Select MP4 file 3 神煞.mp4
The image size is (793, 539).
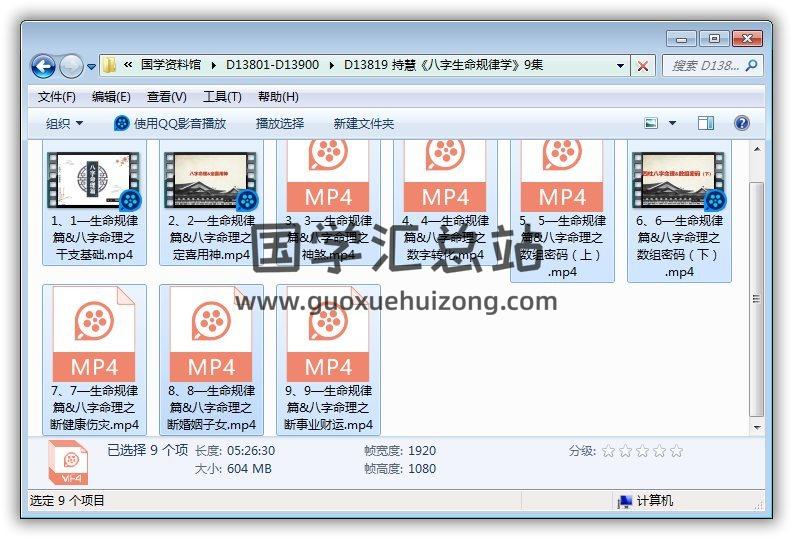tap(328, 202)
